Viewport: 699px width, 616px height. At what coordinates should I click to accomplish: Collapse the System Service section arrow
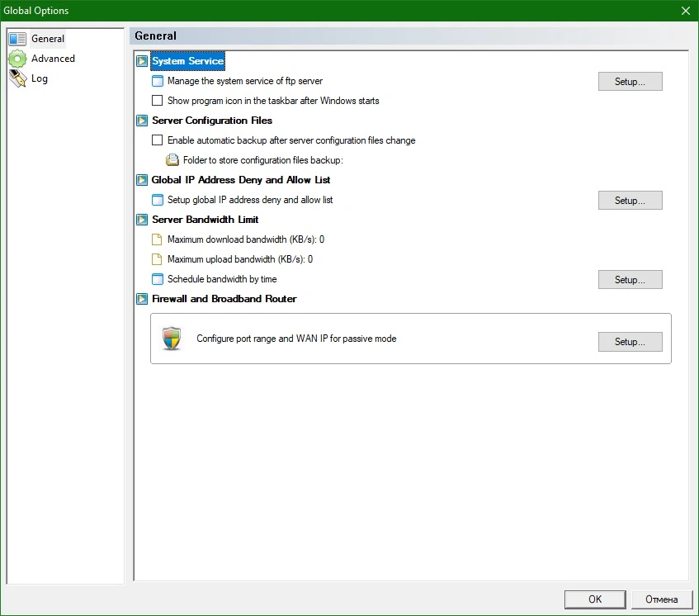(x=142, y=61)
